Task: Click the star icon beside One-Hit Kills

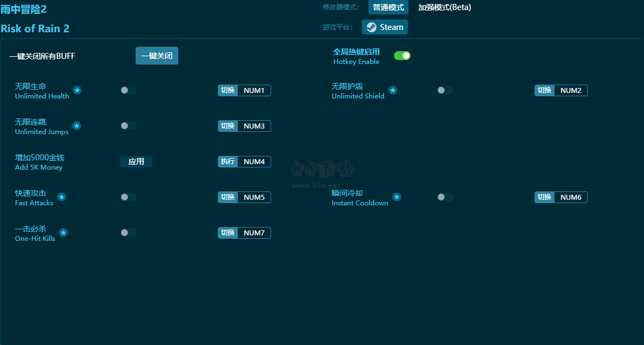Action: (63, 233)
